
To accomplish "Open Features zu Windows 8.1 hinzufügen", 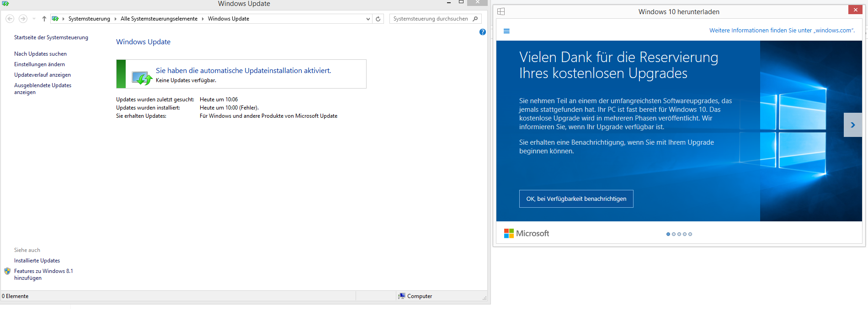I will pos(43,274).
